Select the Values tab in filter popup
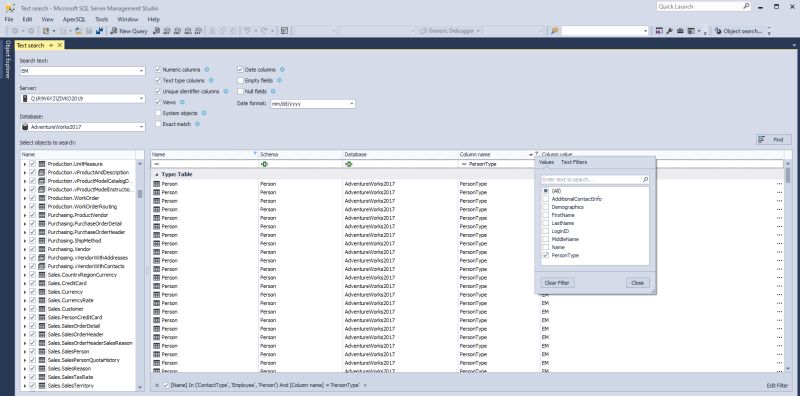Screen dimensions: 800x396 [x=546, y=162]
